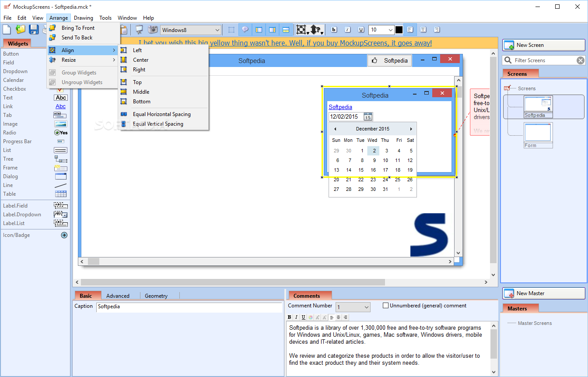Clear the Filter Screens search box

pos(580,60)
